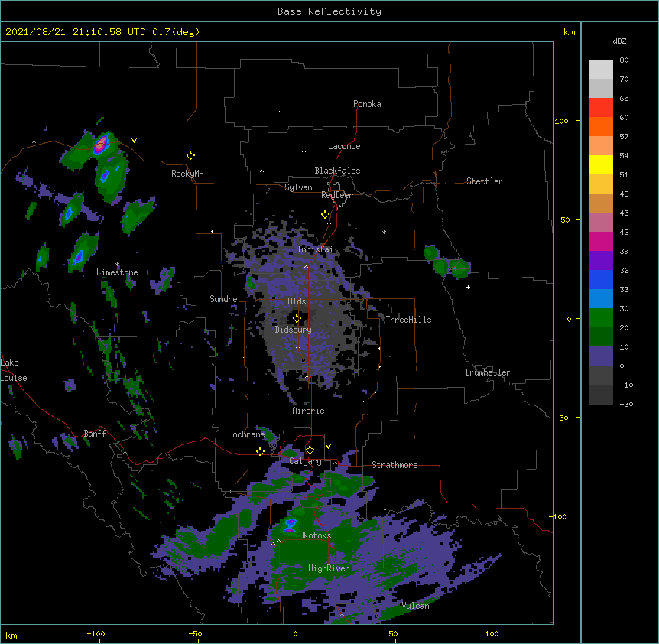Select the red swatch between 65 and 60 dBZ

point(601,108)
